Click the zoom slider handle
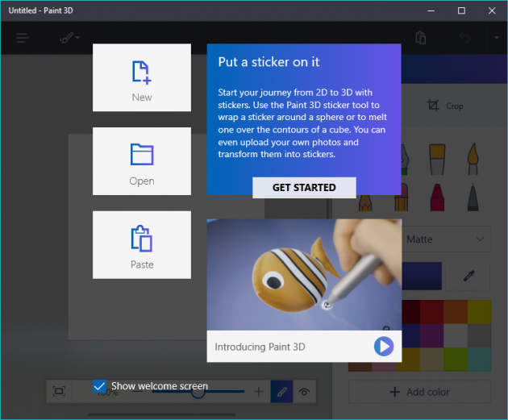The height and width of the screenshot is (420, 508). tap(198, 393)
